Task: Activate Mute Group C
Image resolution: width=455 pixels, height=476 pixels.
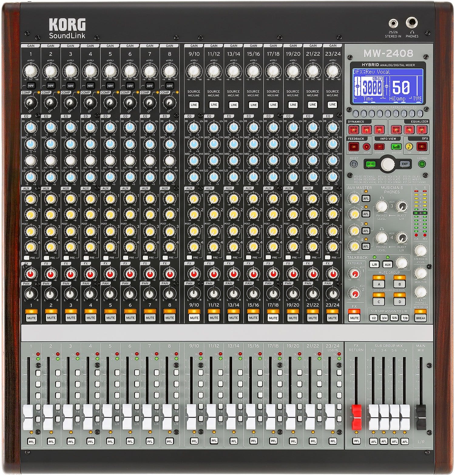Action: coord(379,302)
